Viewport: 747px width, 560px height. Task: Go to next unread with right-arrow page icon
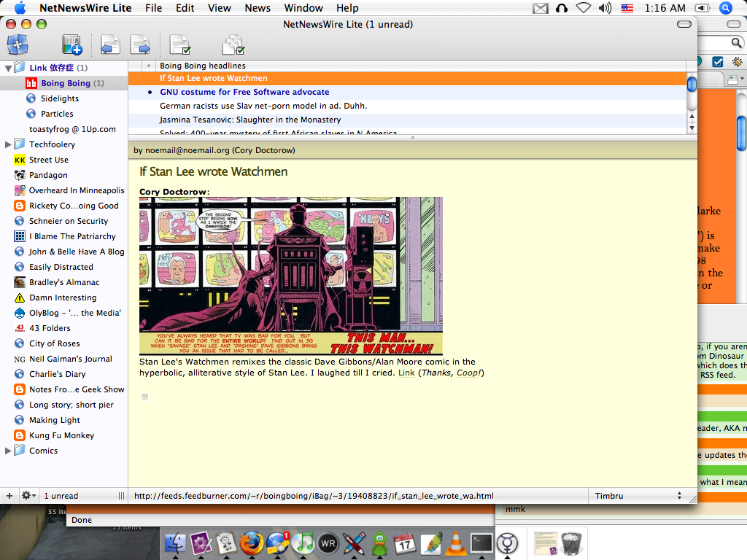[140, 44]
